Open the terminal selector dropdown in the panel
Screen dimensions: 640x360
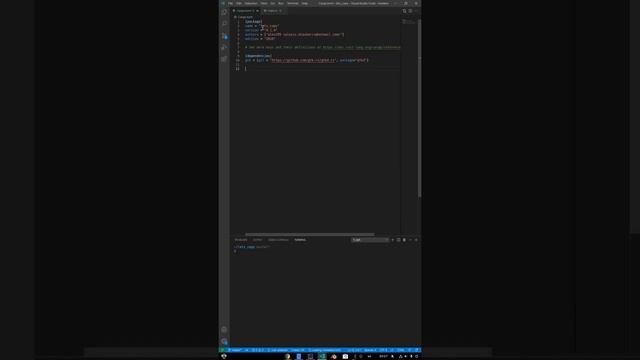tap(370, 240)
